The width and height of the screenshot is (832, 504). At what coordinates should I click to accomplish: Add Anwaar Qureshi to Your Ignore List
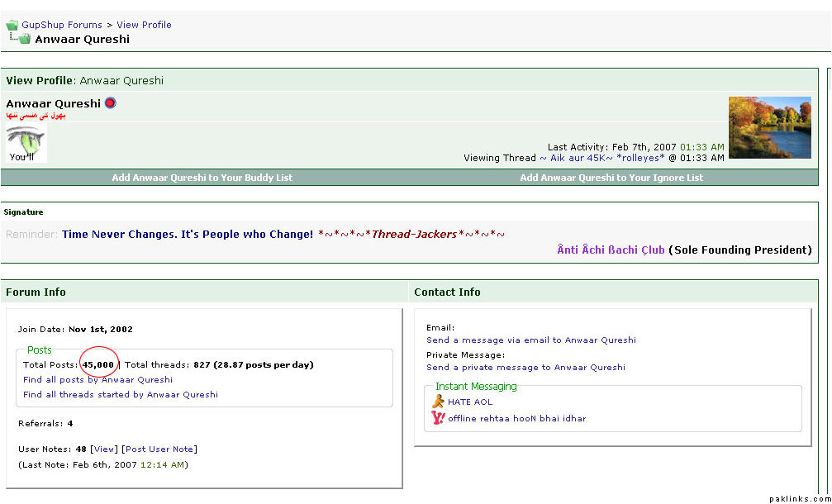pyautogui.click(x=611, y=178)
